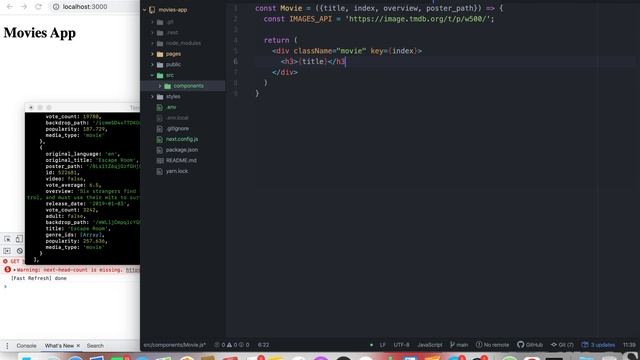Collapse the src folder
640x360 pixels.
(x=152, y=76)
